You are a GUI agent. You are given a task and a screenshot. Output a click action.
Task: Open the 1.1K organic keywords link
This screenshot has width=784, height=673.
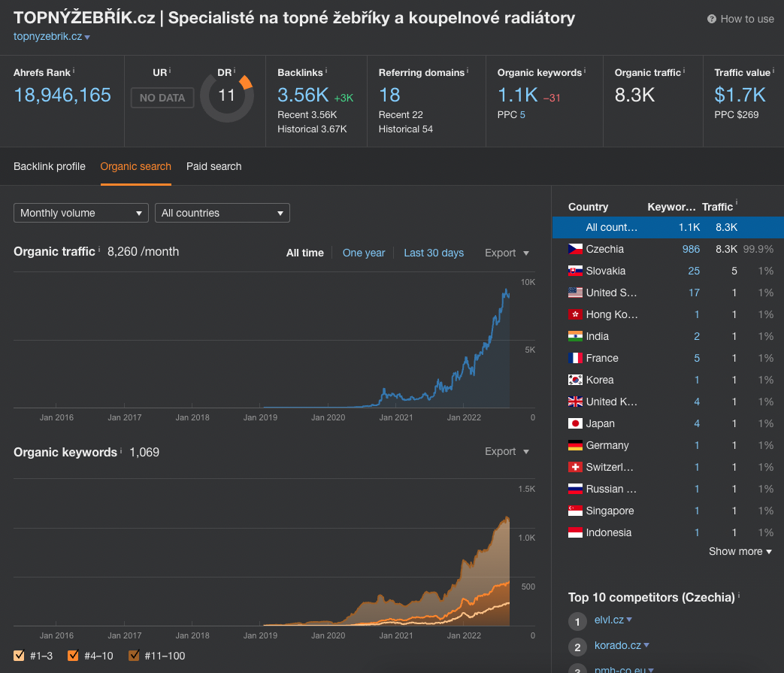pyautogui.click(x=517, y=95)
